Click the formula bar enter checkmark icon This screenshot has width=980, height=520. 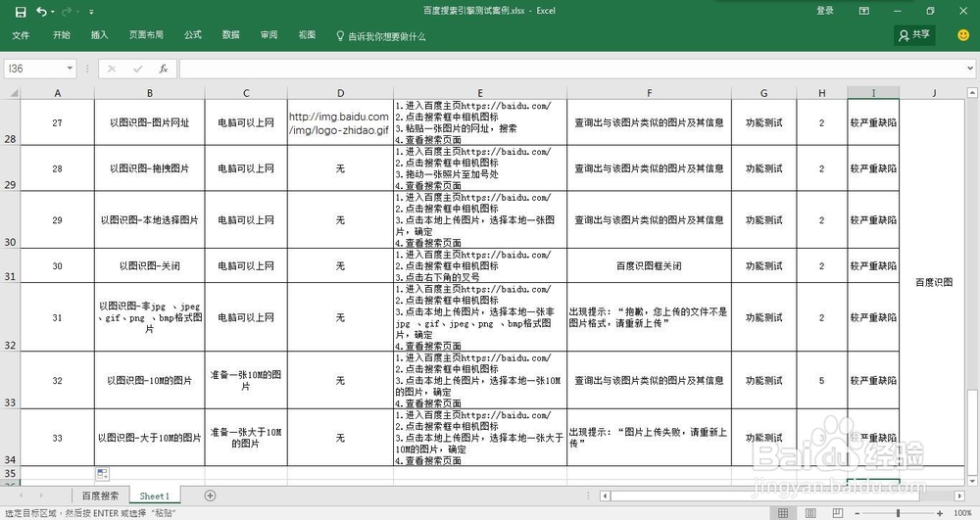[137, 69]
